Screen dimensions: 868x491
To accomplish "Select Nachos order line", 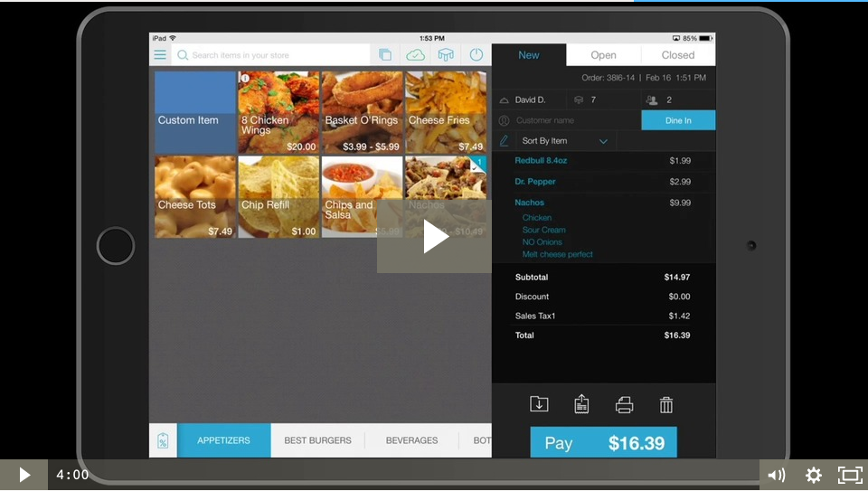I will [x=602, y=203].
